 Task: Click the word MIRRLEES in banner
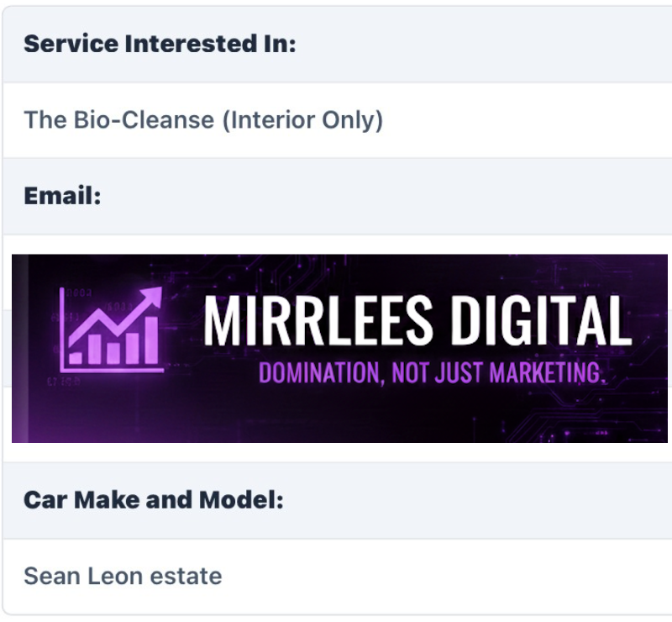[x=318, y=321]
